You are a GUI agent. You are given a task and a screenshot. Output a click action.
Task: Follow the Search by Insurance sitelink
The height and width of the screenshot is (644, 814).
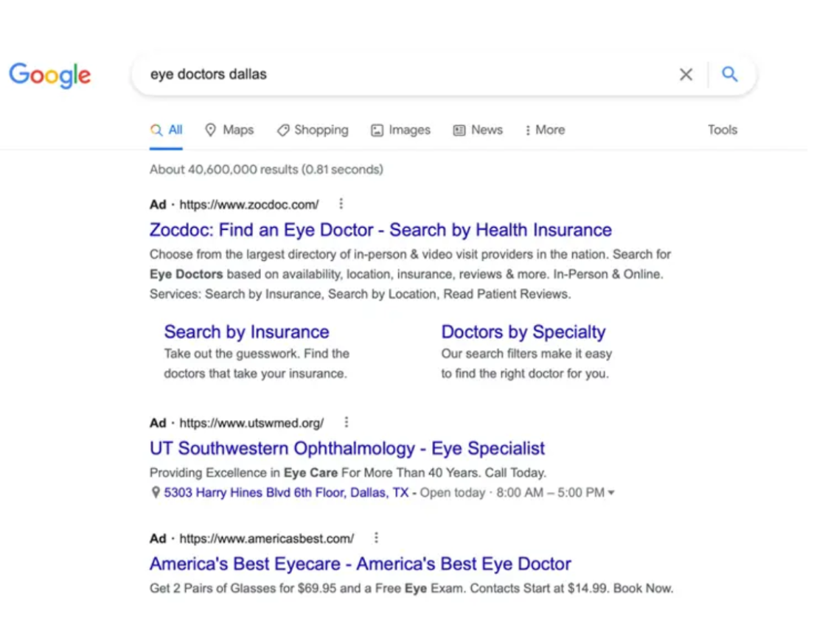pos(246,332)
